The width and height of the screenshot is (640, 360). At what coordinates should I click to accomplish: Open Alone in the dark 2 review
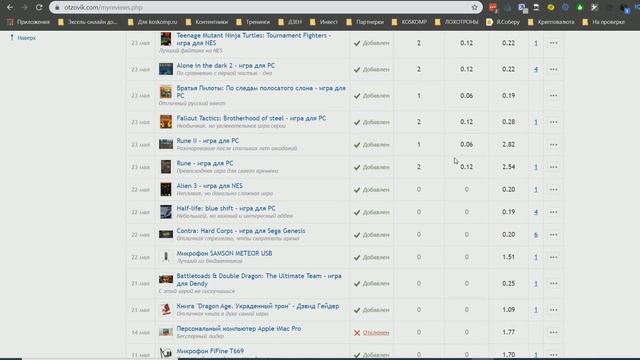225,65
